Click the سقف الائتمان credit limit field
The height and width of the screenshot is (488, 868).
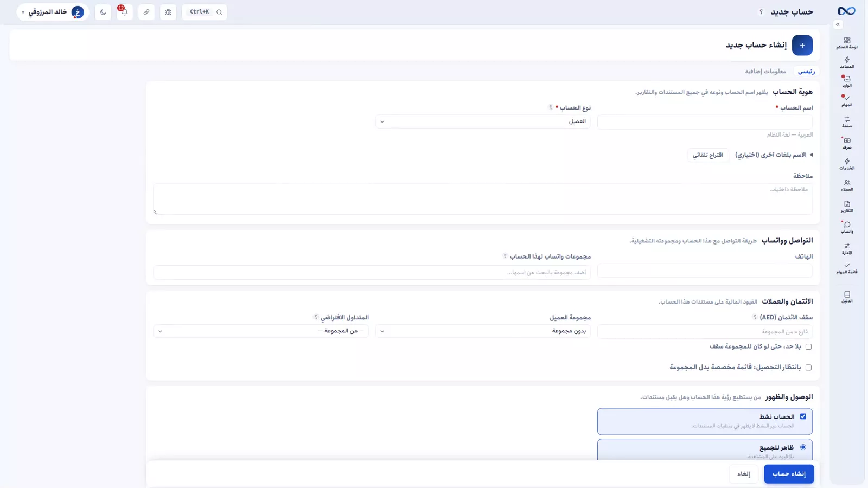[705, 331]
